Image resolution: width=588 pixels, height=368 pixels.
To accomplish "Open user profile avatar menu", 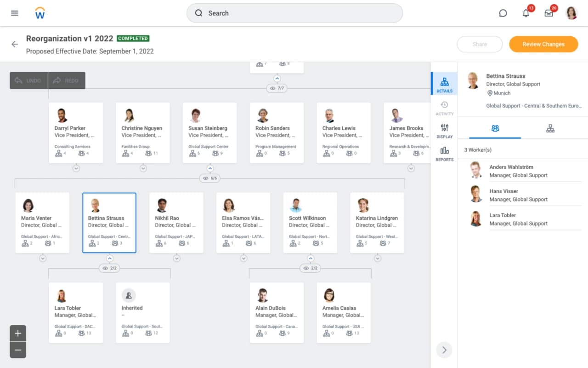I will tap(571, 13).
